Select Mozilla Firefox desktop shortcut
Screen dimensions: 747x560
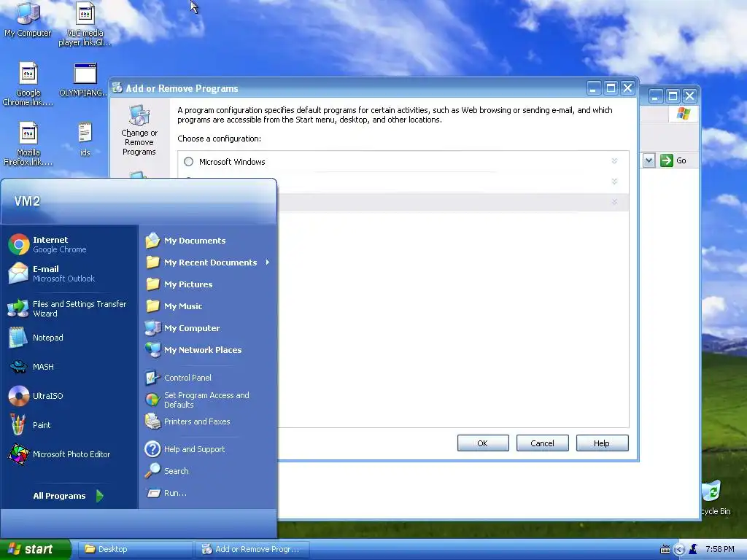tap(28, 144)
